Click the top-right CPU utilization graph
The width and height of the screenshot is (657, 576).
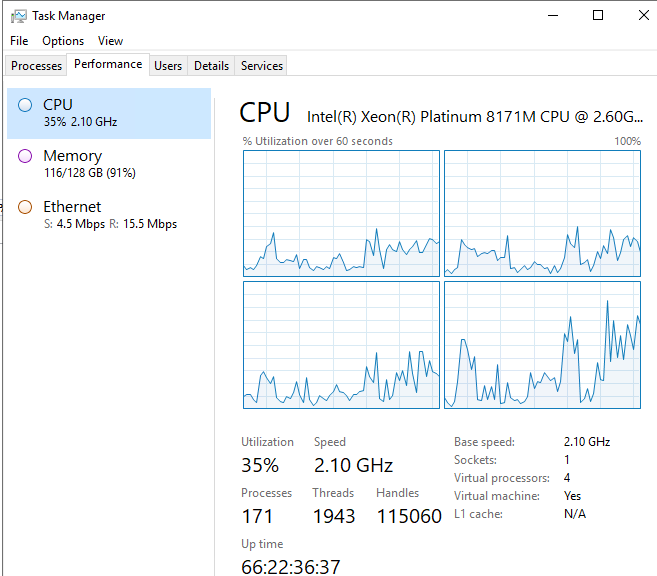click(542, 213)
